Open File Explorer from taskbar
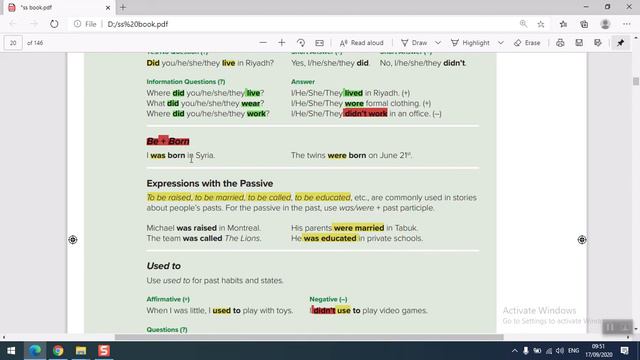Viewport: 640px width, 360px height. click(x=81, y=351)
